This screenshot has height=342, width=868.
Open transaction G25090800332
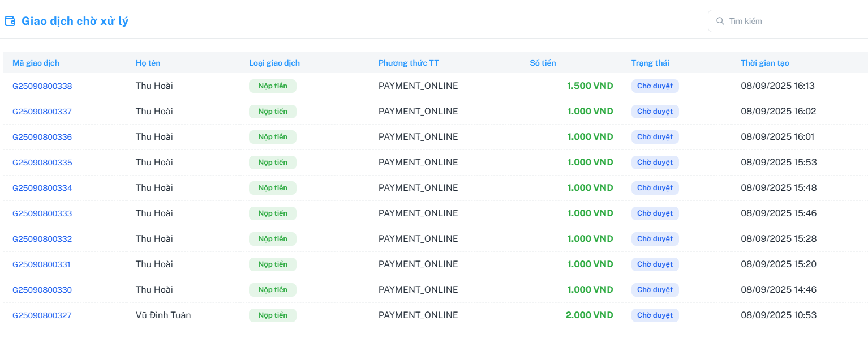click(x=42, y=239)
